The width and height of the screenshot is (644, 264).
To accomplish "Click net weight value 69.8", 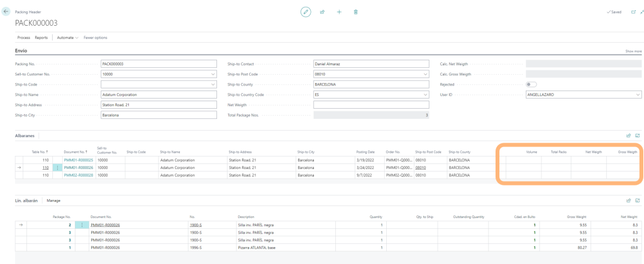I will tap(634, 248).
